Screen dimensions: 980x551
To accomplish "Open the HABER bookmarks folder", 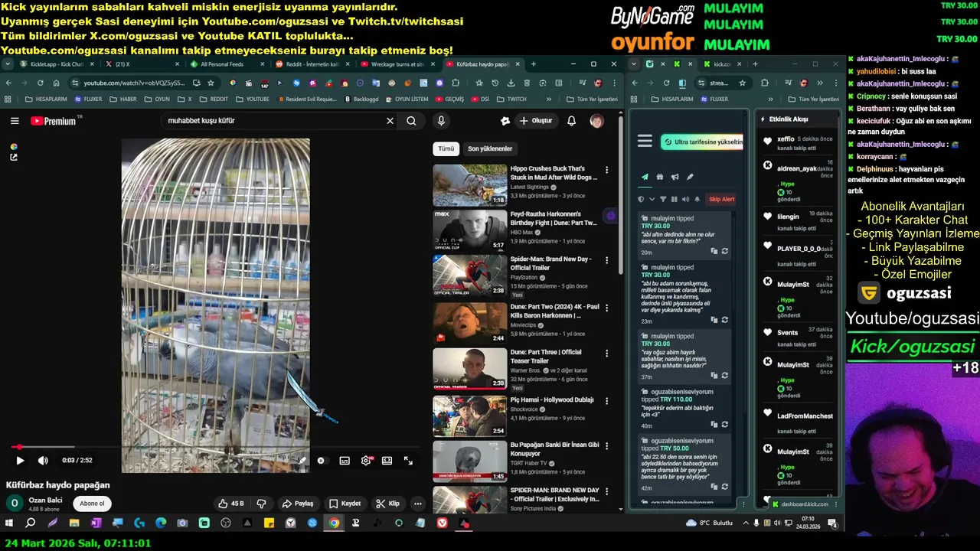I will [122, 99].
